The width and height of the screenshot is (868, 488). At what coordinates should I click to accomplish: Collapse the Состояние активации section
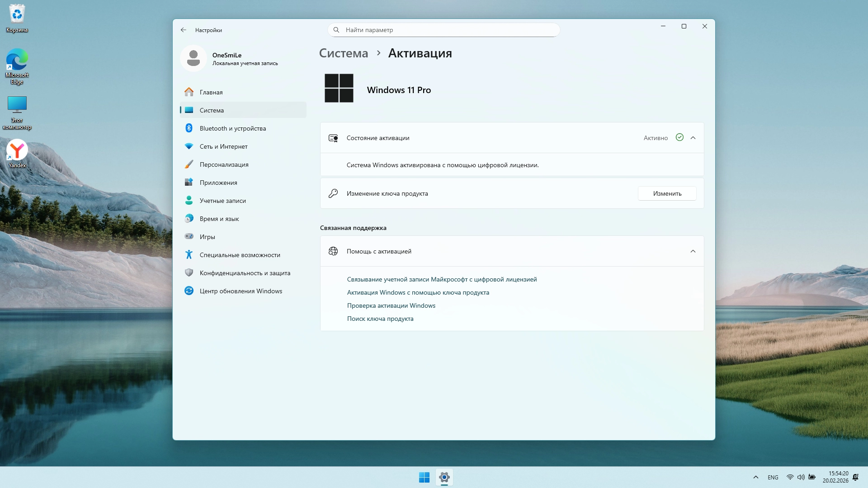693,138
